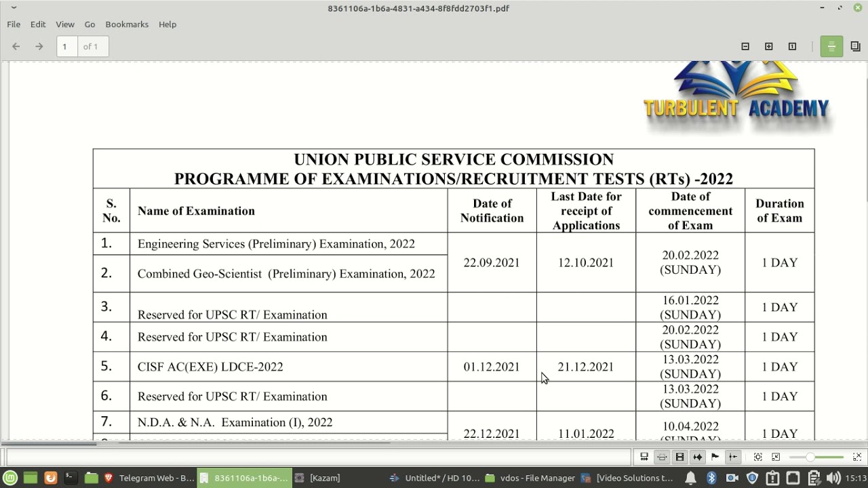Image resolution: width=868 pixels, height=488 pixels.
Task: Zoom out the PDF with minus icon
Action: 745,47
